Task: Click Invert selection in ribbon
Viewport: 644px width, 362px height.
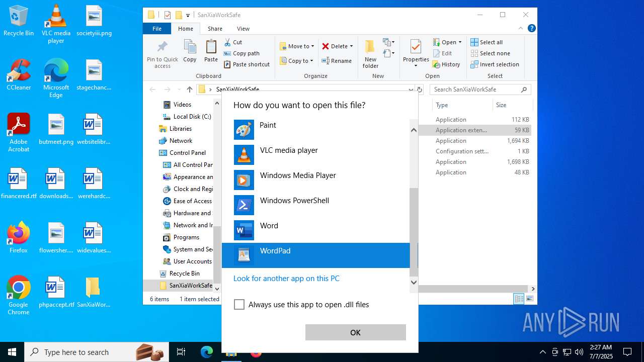Action: 495,64
